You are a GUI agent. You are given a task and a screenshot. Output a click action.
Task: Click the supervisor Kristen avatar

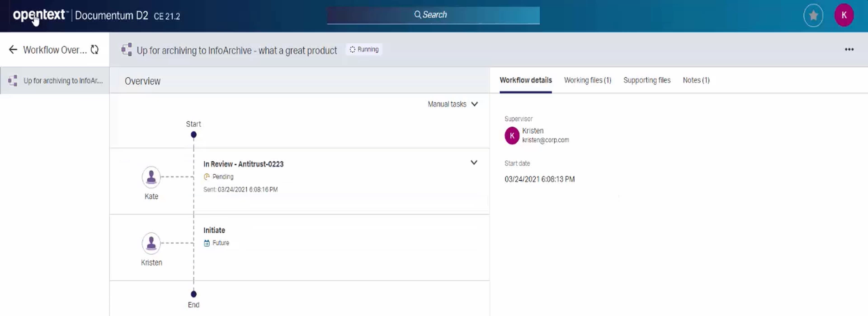(x=512, y=135)
